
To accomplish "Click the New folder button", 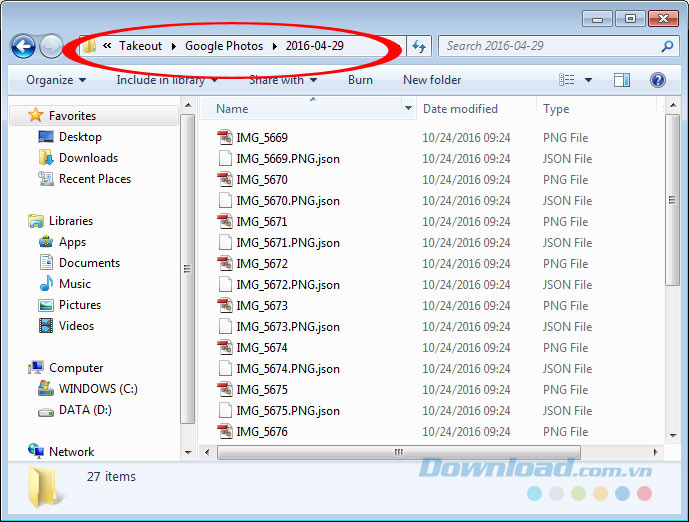I will coord(432,80).
